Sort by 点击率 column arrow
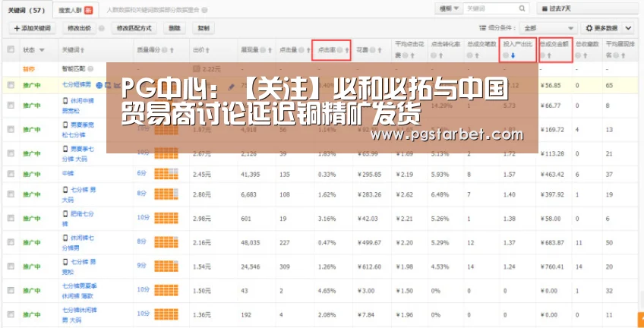The image size is (644, 328). (346, 50)
